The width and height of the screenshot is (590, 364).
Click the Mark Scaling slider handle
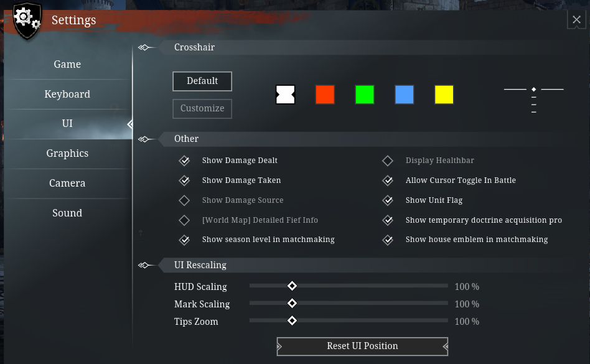coord(292,303)
